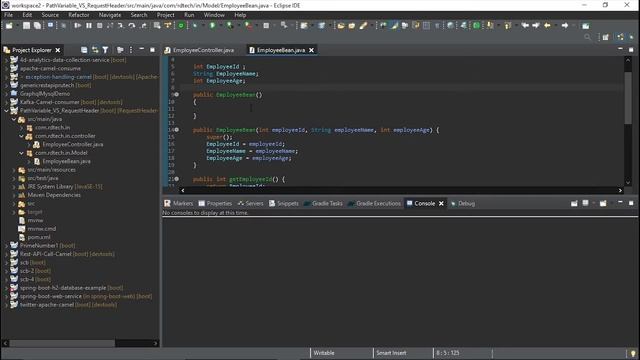
Task: Collapse com.rdtech.in.controller package
Action: (x=22, y=136)
